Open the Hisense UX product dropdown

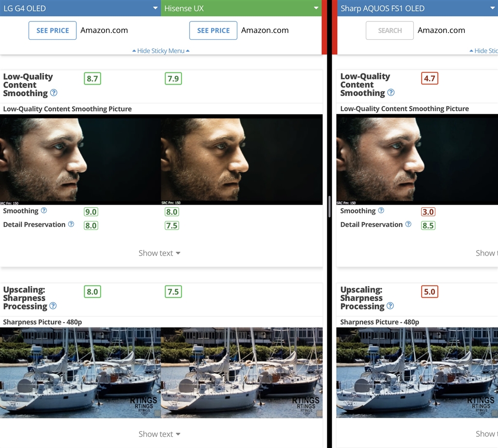pos(241,8)
